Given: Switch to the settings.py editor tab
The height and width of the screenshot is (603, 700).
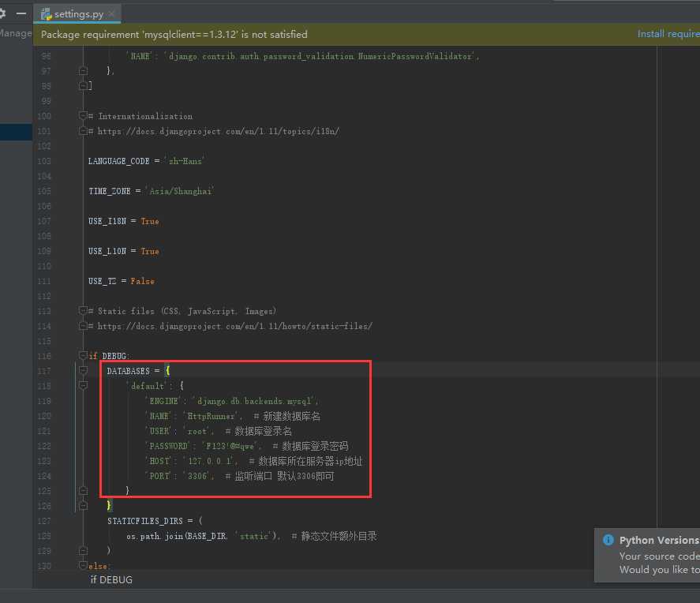Looking at the screenshot, I should (x=78, y=14).
